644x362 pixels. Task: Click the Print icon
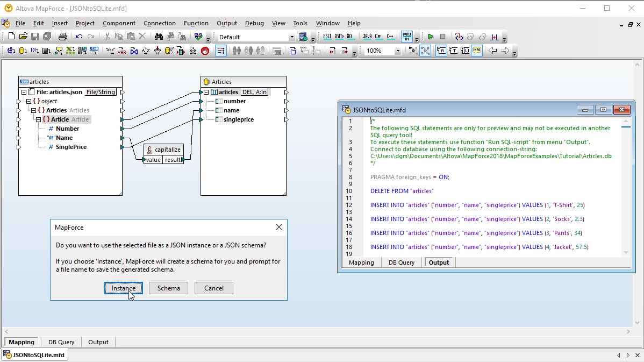(63, 37)
